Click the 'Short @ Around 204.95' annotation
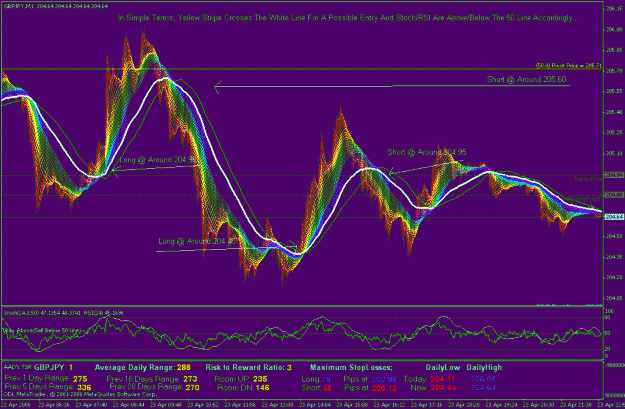 426,152
